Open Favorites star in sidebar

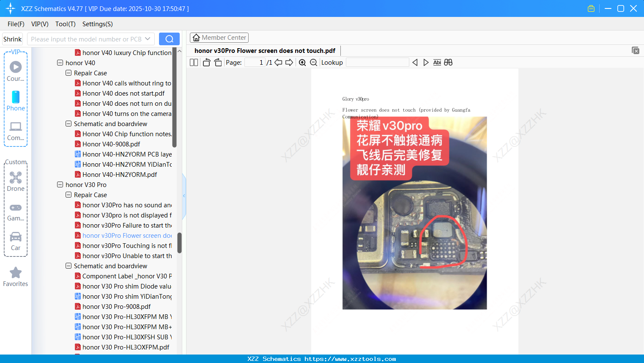(x=16, y=277)
